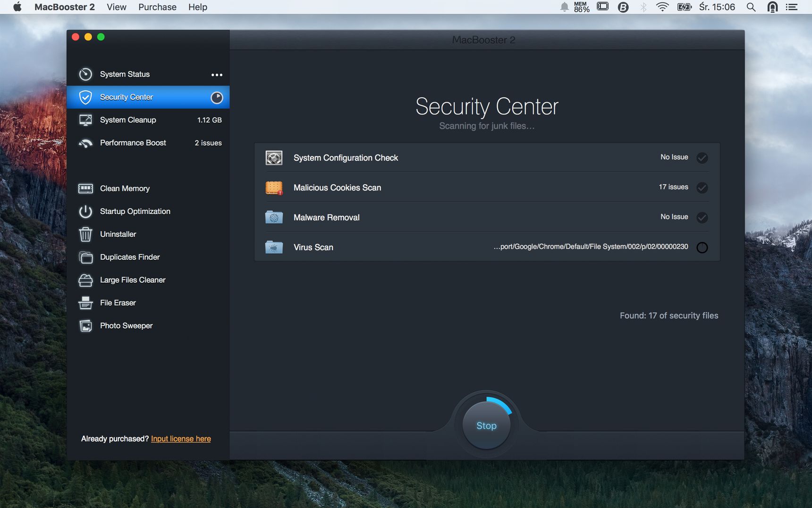Viewport: 812px width, 508px height.
Task: Open the System Cleanup monitor icon
Action: point(85,120)
